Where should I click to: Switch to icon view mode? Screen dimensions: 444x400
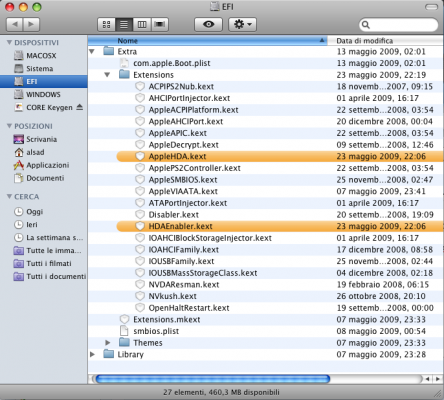point(106,24)
